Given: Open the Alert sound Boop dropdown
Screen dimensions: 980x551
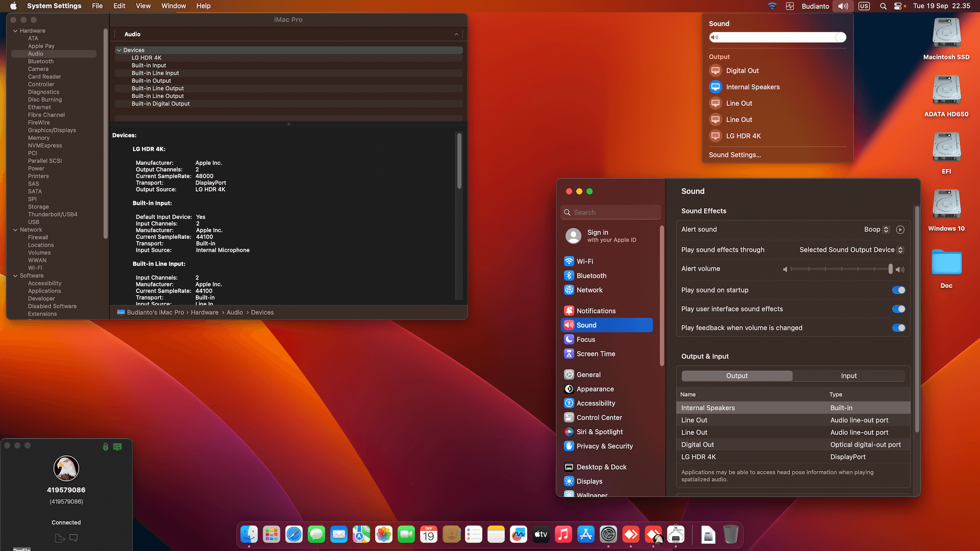Looking at the screenshot, I should click(x=876, y=230).
